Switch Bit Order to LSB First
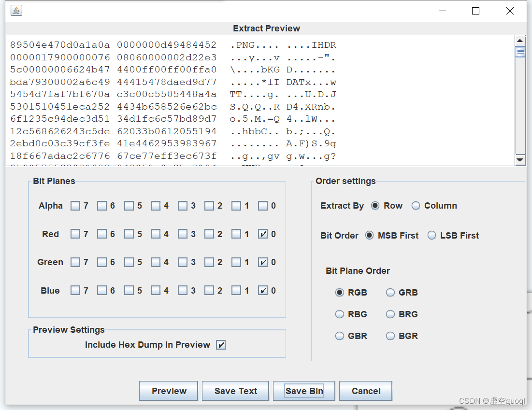The height and width of the screenshot is (410, 532). pyautogui.click(x=431, y=235)
